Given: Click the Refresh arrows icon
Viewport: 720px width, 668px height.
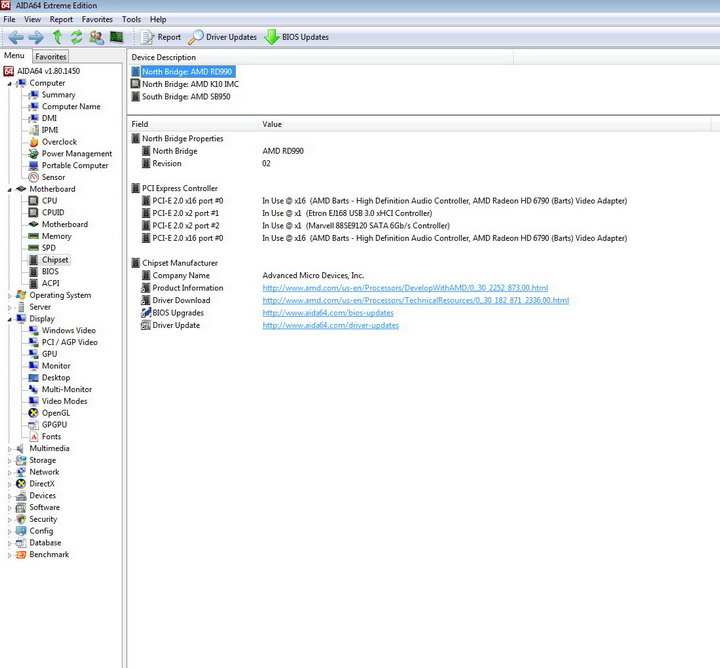Looking at the screenshot, I should [77, 37].
